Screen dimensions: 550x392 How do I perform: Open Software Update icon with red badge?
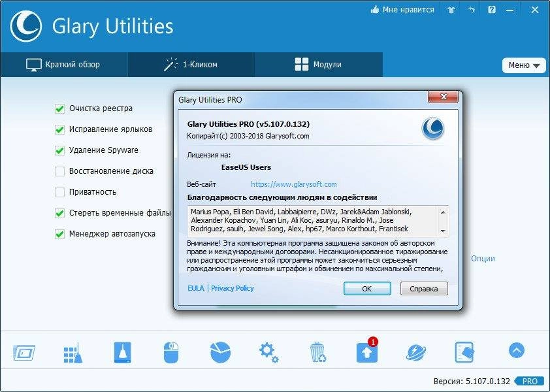click(367, 351)
